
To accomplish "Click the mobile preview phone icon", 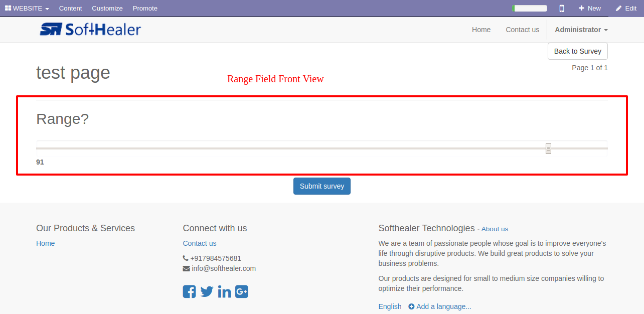I will click(562, 9).
